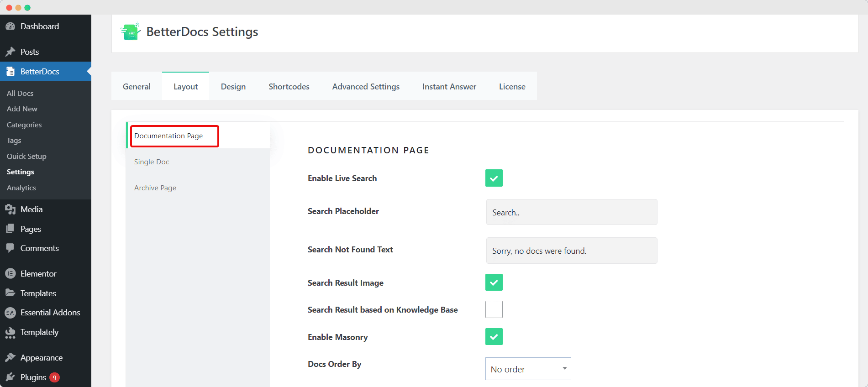This screenshot has height=387, width=868.
Task: Open the Dashboard menu item
Action: pyautogui.click(x=46, y=26)
